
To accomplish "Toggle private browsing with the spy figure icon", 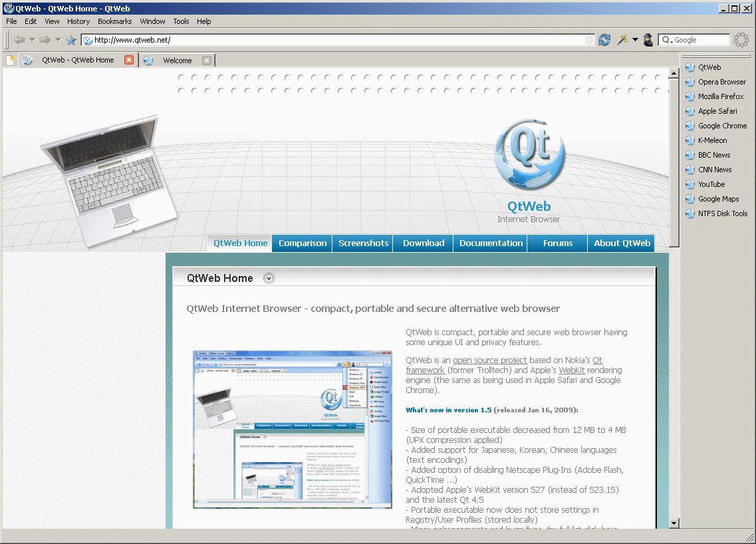I will tap(648, 40).
